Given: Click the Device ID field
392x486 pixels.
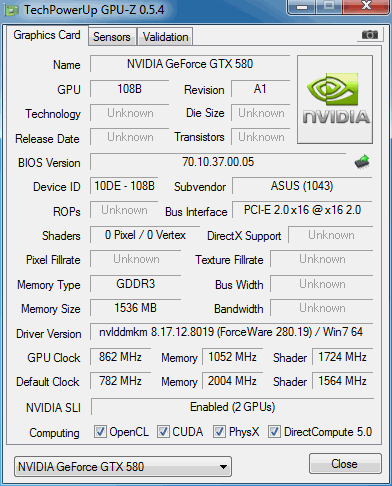Looking at the screenshot, I should point(124,186).
